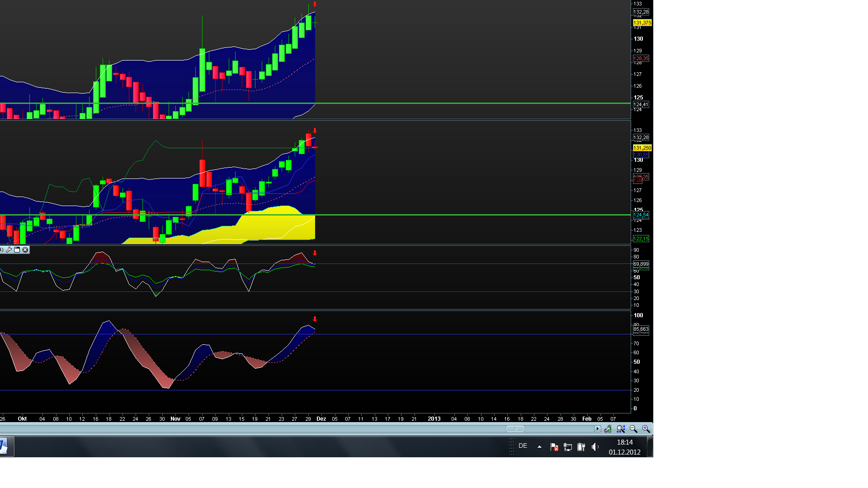This screenshot has width=868, height=488.
Task: Zoom in with plus magnifier icon
Action: 646,429
